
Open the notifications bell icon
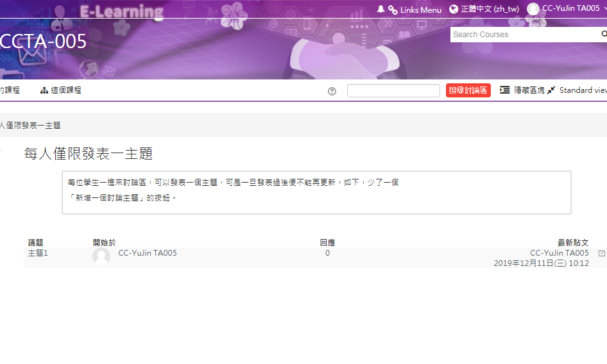click(x=381, y=10)
